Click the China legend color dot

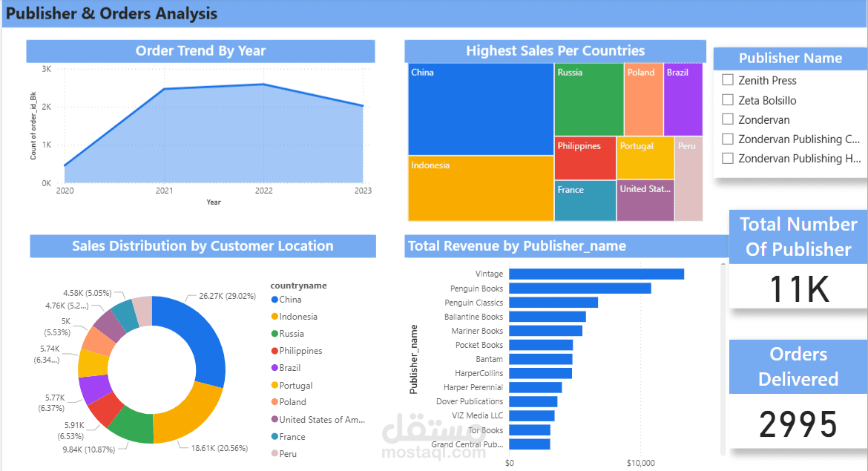274,300
